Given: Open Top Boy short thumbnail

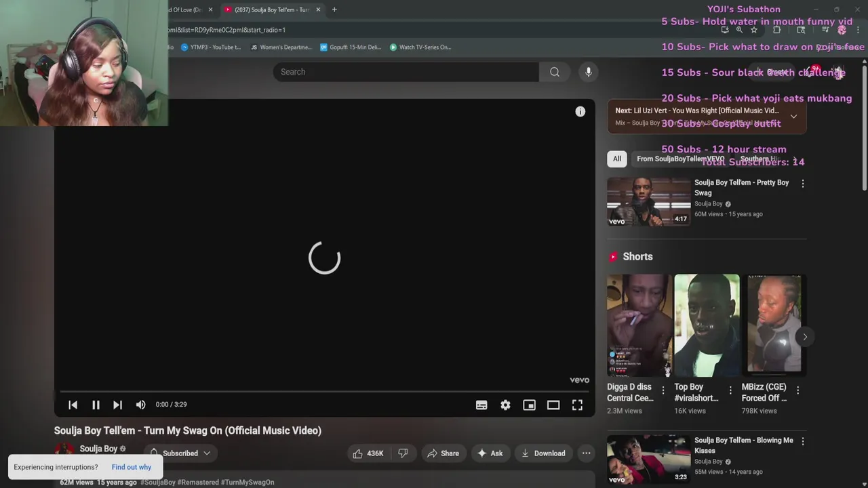Looking at the screenshot, I should (x=707, y=325).
